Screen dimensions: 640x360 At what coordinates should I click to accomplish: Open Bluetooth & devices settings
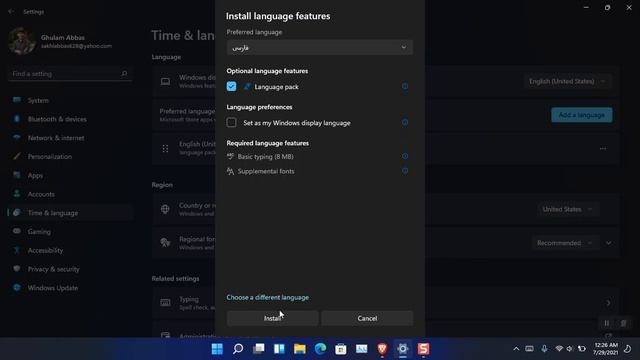click(70, 119)
